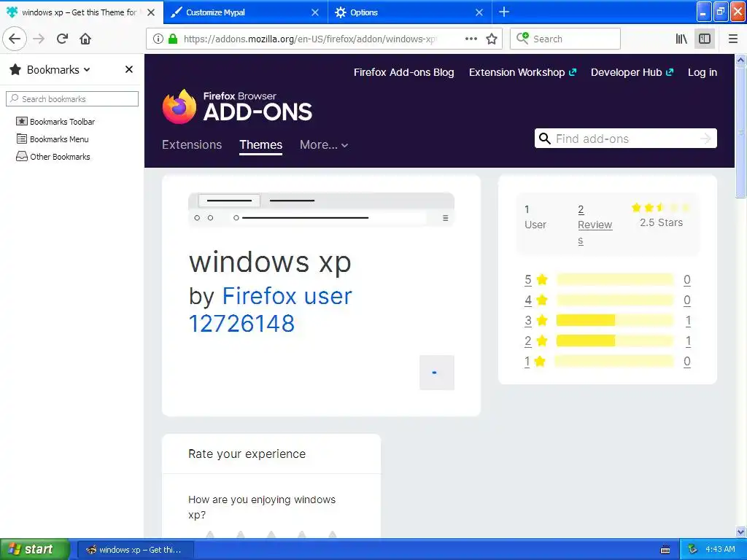
Task: Click the keyboard icon in system tray
Action: pyautogui.click(x=665, y=550)
